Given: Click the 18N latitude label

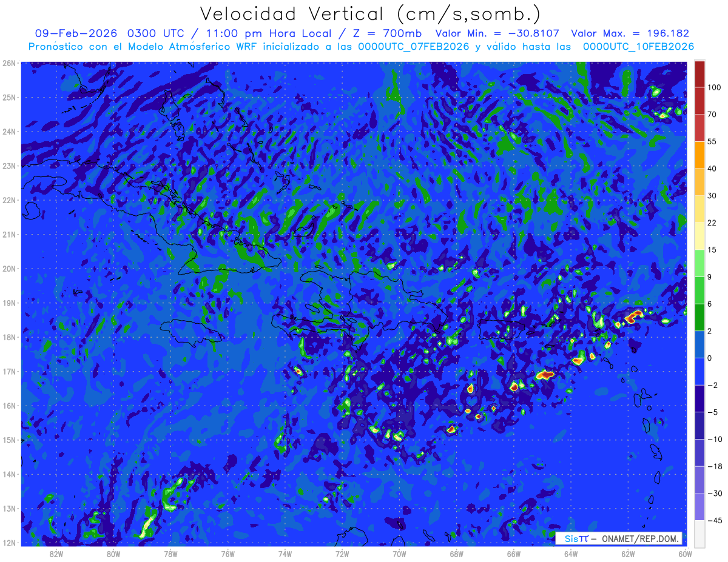Looking at the screenshot, I should (9, 337).
